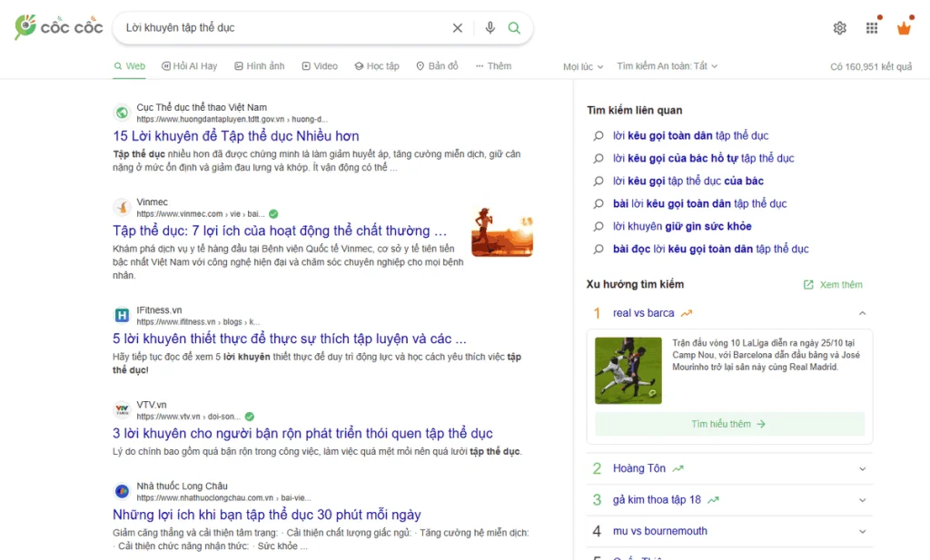
Task: Search bài đọc lời kêu gọi toàn dân
Action: click(710, 249)
